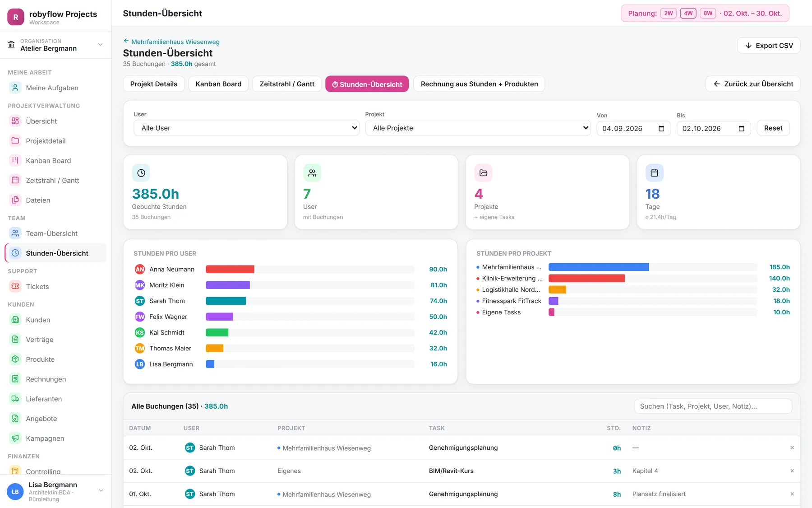812x508 pixels.
Task: Click the Kanban Board sidebar icon
Action: [15, 160]
